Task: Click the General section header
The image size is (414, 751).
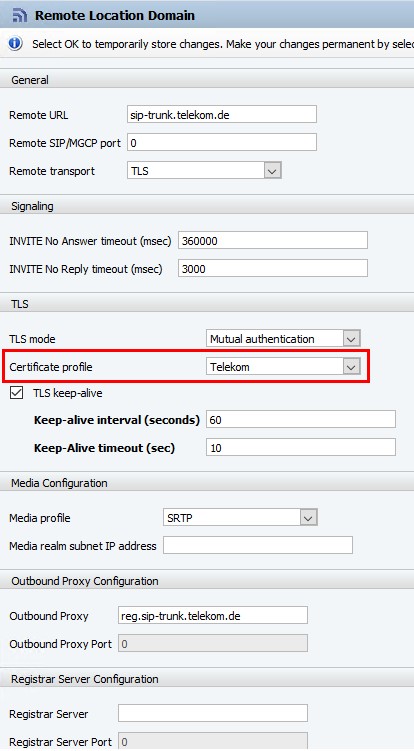Action: pyautogui.click(x=207, y=80)
